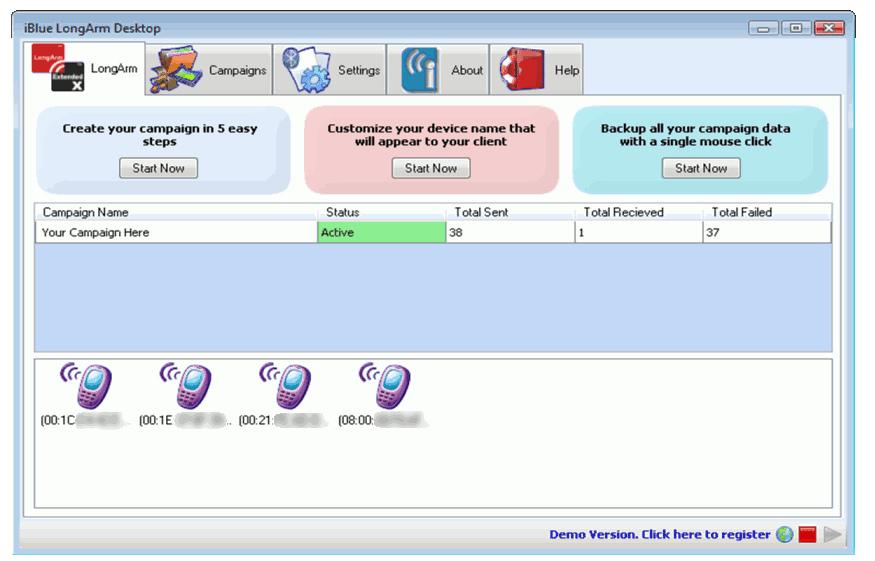Start Now to customize device name
Screen dimensions: 875x561
coord(431,168)
